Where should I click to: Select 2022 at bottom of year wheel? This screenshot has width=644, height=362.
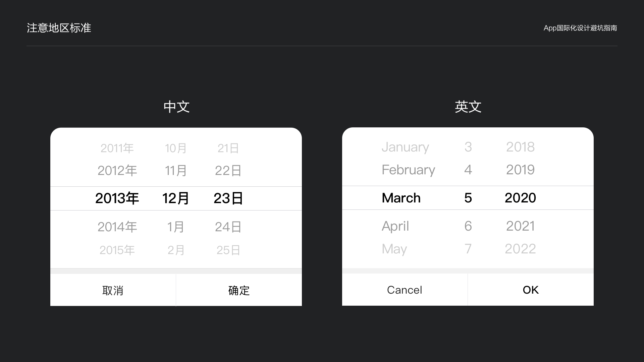click(520, 249)
